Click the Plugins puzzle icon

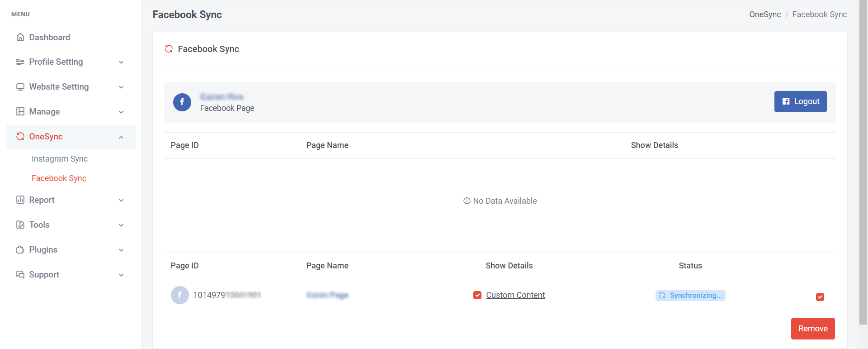(x=20, y=250)
